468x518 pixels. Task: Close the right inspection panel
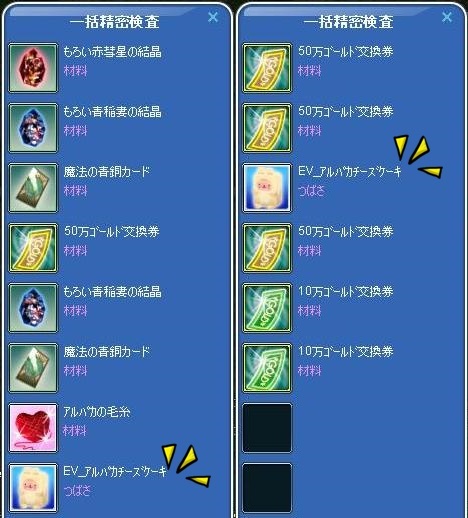point(447,17)
